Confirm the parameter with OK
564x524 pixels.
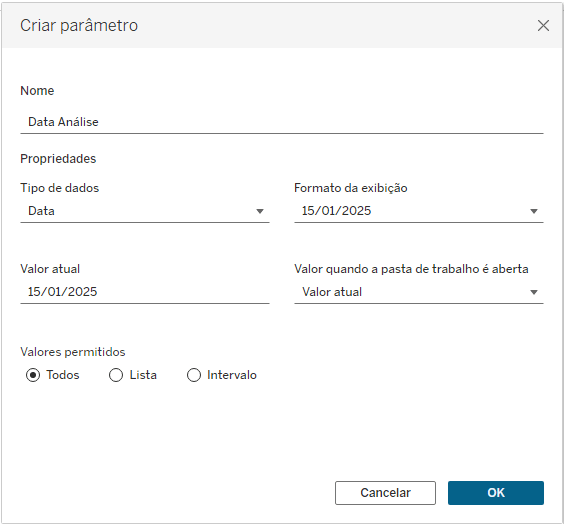tap(496, 493)
